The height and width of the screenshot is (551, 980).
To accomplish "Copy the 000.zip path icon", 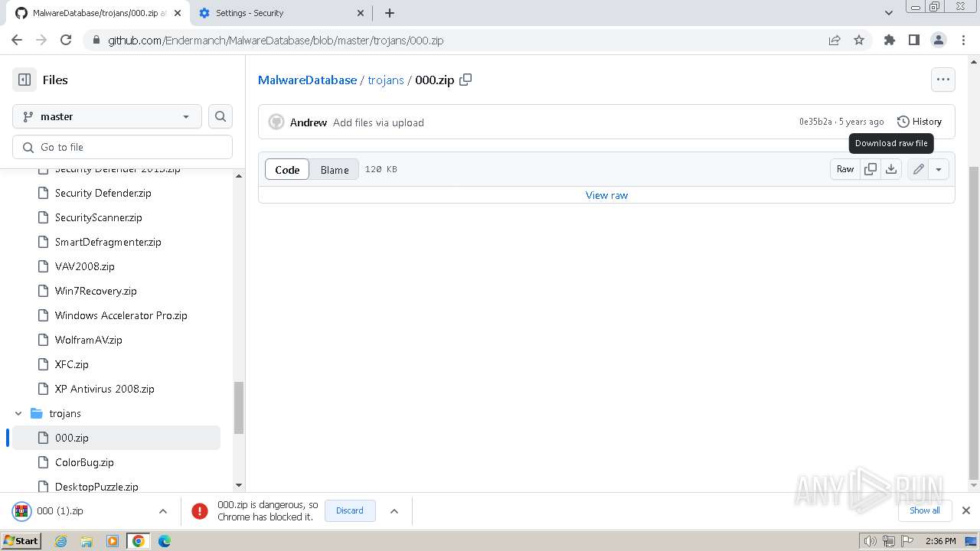I will (465, 80).
